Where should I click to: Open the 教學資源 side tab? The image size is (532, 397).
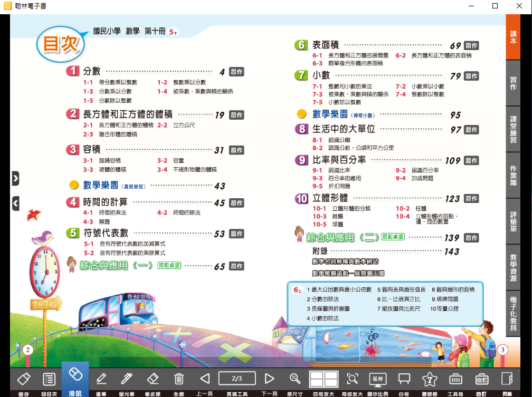click(514, 267)
